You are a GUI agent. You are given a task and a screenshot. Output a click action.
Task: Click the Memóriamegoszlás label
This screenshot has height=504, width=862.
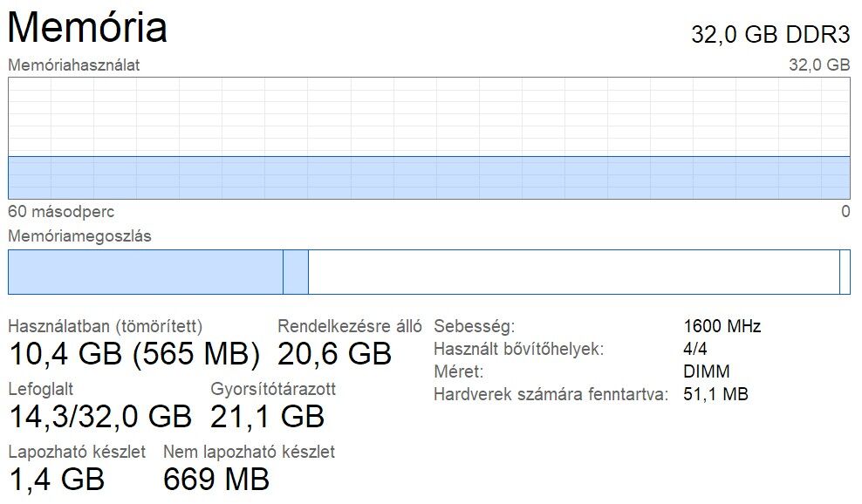point(79,236)
